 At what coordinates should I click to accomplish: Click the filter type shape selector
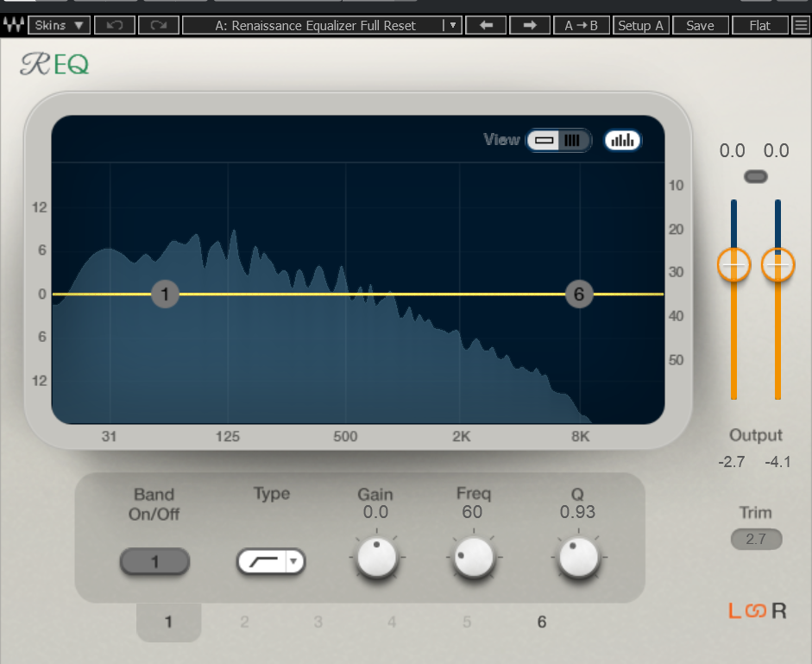click(262, 561)
